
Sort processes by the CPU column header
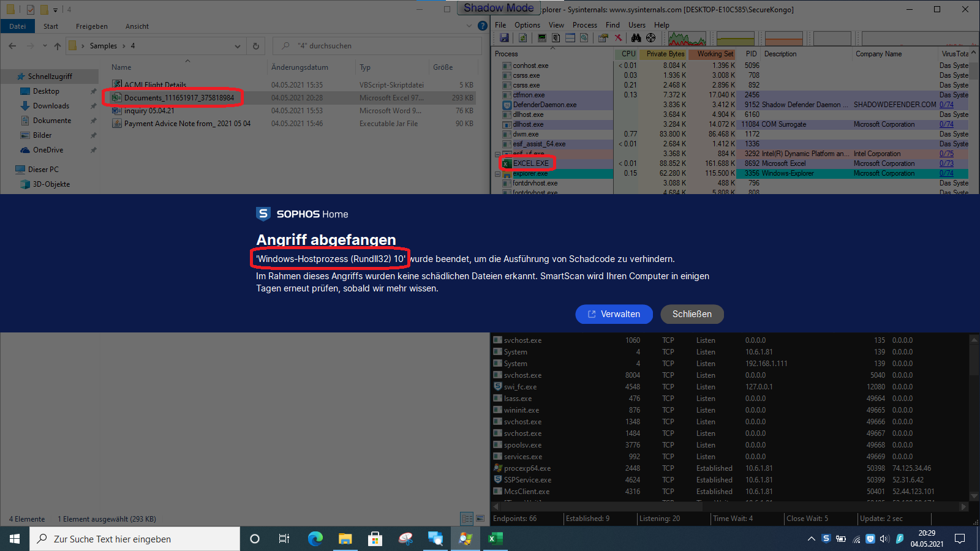tap(627, 54)
